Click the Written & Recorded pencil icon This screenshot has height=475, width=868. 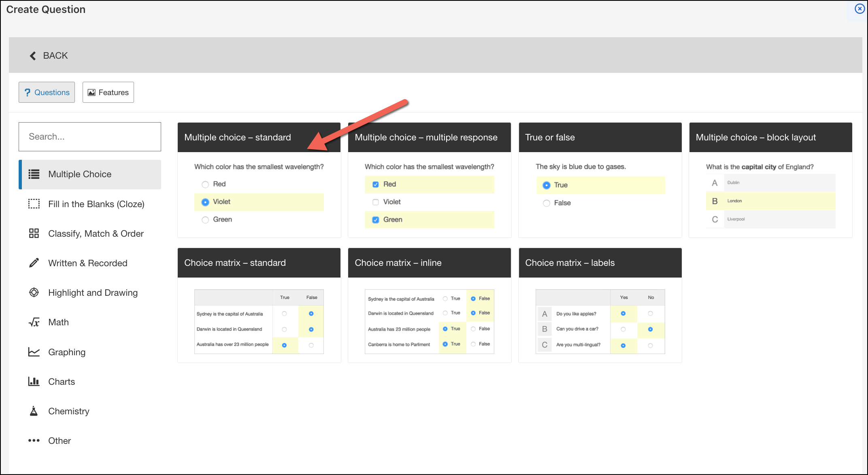34,263
